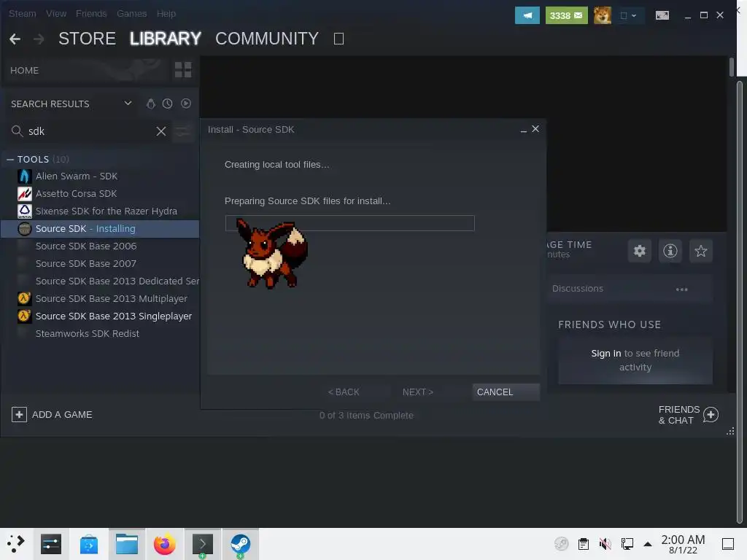Click the NEXT > button

coord(417,392)
